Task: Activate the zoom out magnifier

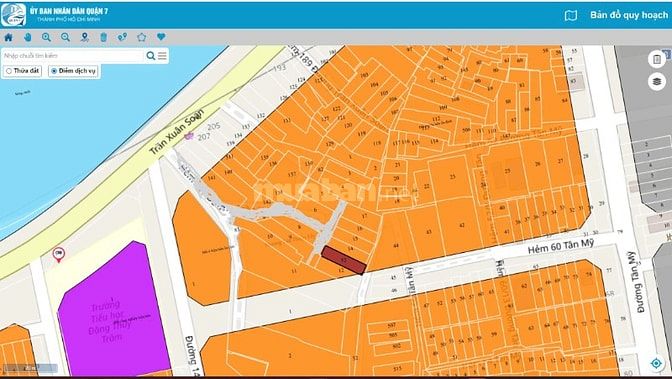Action: pos(65,37)
